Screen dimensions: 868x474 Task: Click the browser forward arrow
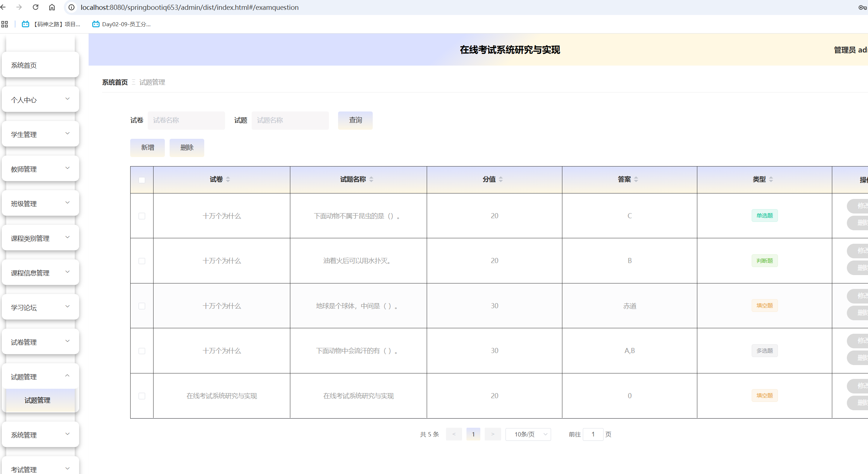tap(19, 7)
